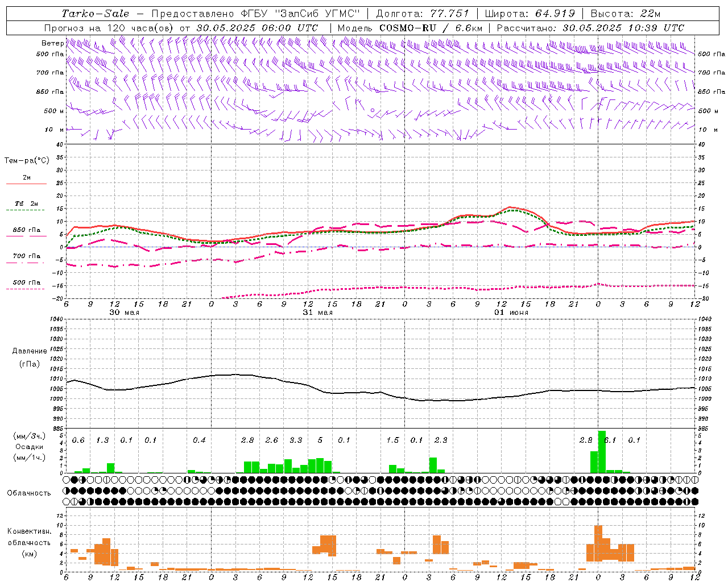This screenshot has width=728, height=582.
Task: Select the Тем-ра(°C) temperature axis title
Action: coord(27,161)
